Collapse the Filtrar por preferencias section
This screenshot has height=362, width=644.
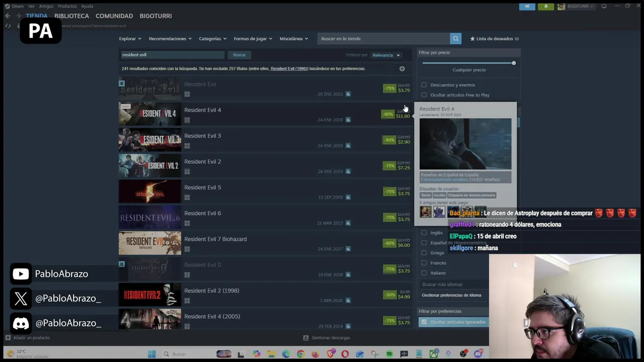(453, 311)
